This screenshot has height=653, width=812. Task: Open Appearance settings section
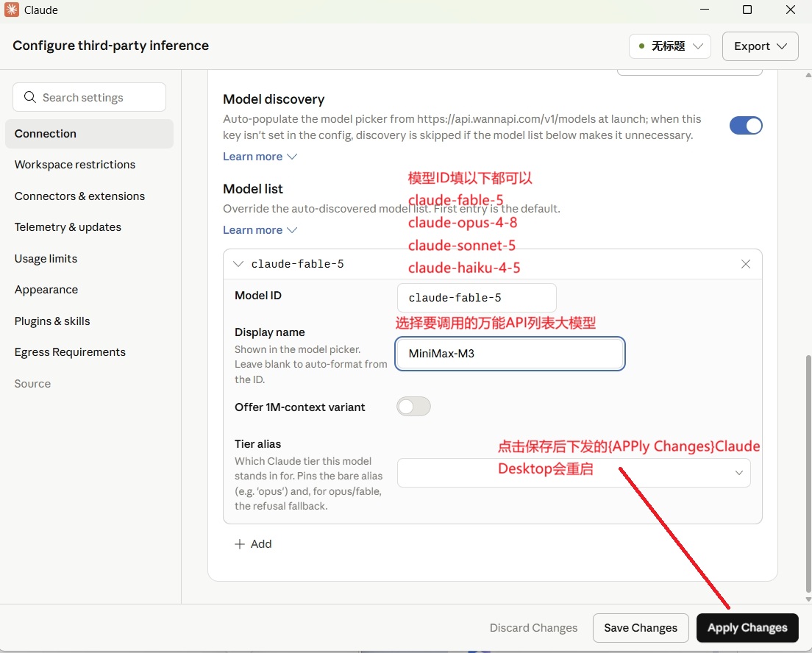(x=46, y=290)
